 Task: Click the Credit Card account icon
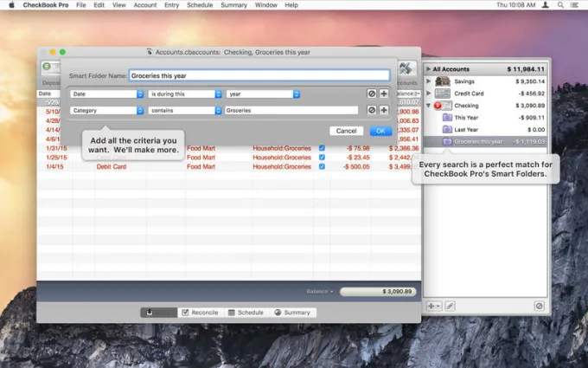443,94
